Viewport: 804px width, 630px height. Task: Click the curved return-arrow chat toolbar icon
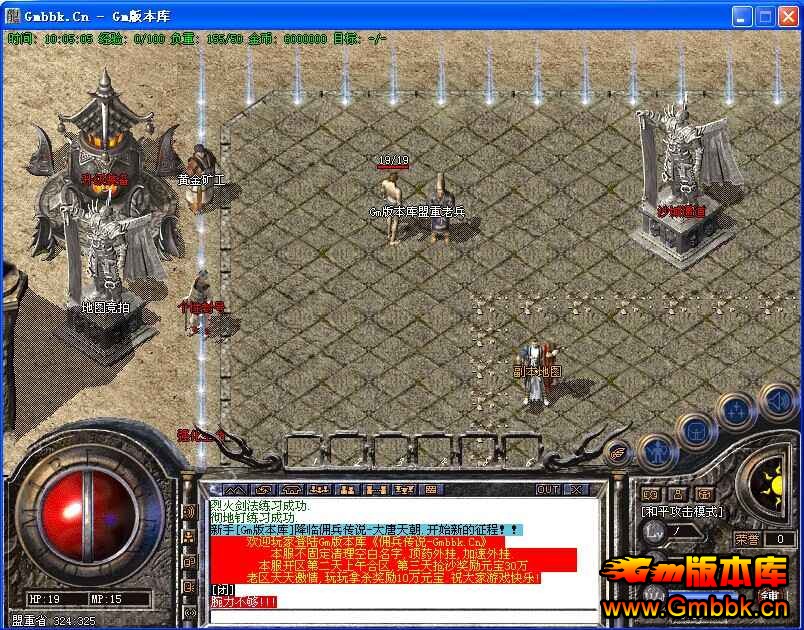264,490
